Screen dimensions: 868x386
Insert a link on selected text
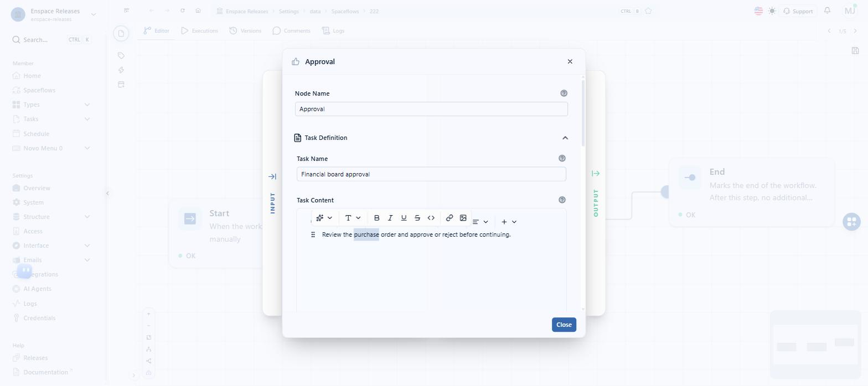[449, 218]
